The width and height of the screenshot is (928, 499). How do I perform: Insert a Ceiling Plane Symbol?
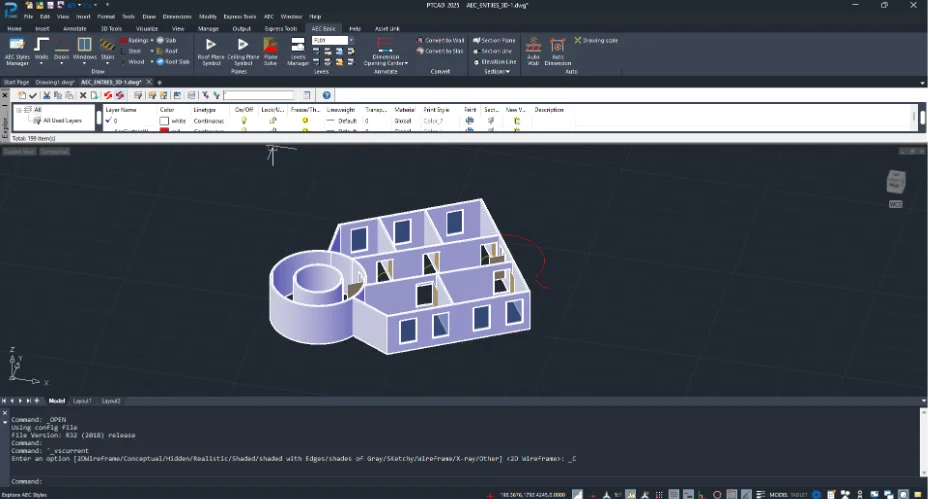[x=243, y=51]
